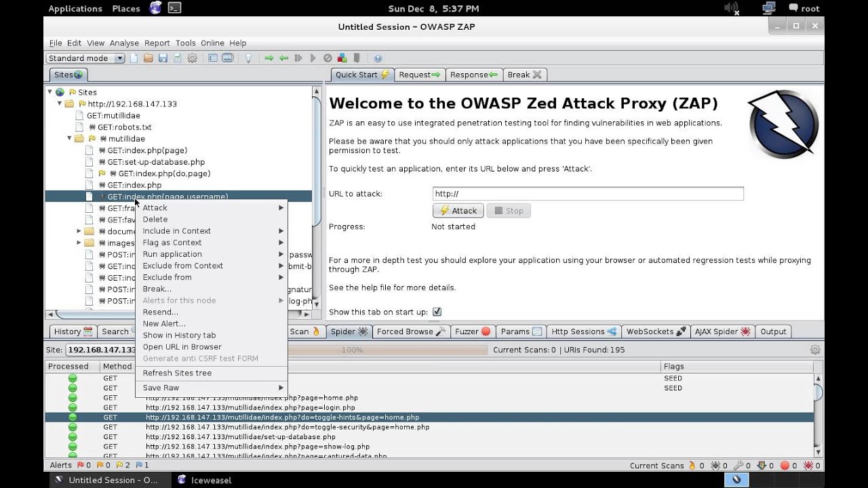Click the New Session toolbar icon

(x=134, y=58)
